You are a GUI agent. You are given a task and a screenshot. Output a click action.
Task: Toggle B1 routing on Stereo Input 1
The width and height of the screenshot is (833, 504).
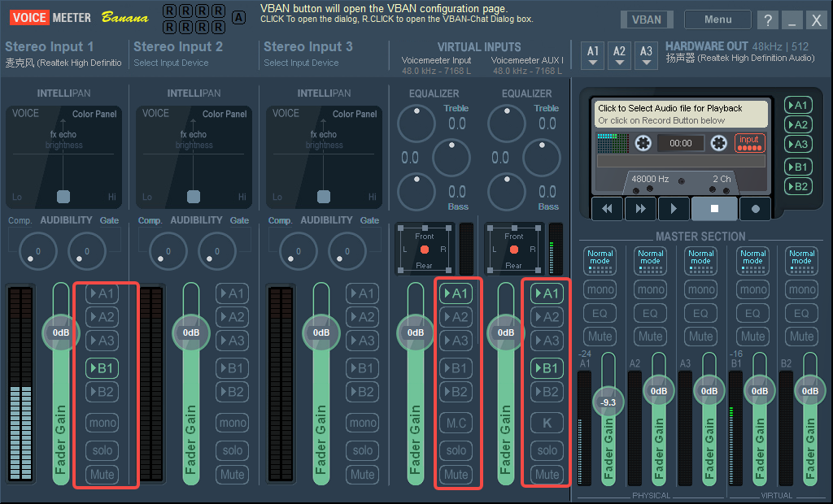pos(102,368)
